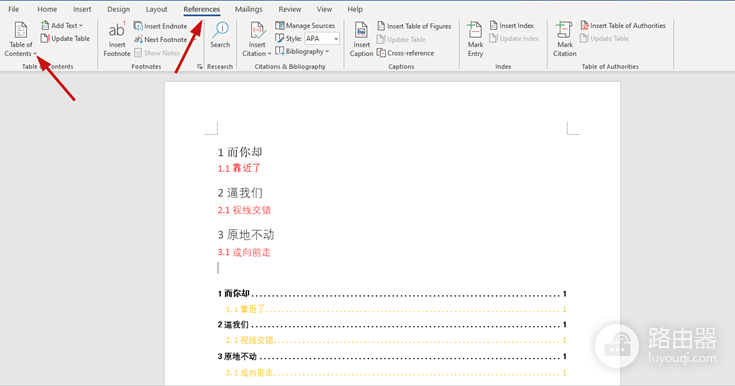Click the Add Text button

coord(62,25)
